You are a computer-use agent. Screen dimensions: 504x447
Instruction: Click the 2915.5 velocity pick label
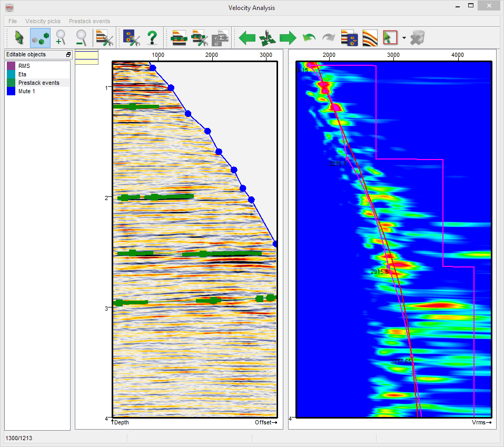(x=379, y=272)
